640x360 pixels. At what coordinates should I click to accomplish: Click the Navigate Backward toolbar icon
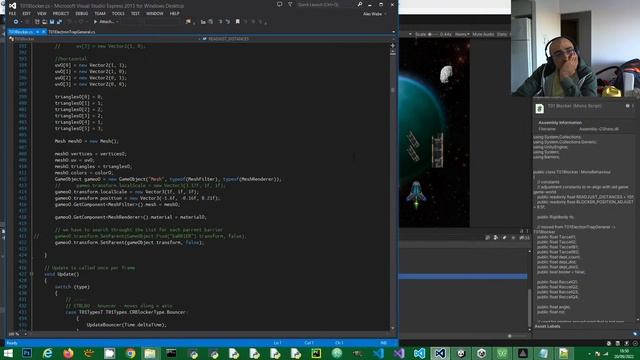pyautogui.click(x=16, y=22)
